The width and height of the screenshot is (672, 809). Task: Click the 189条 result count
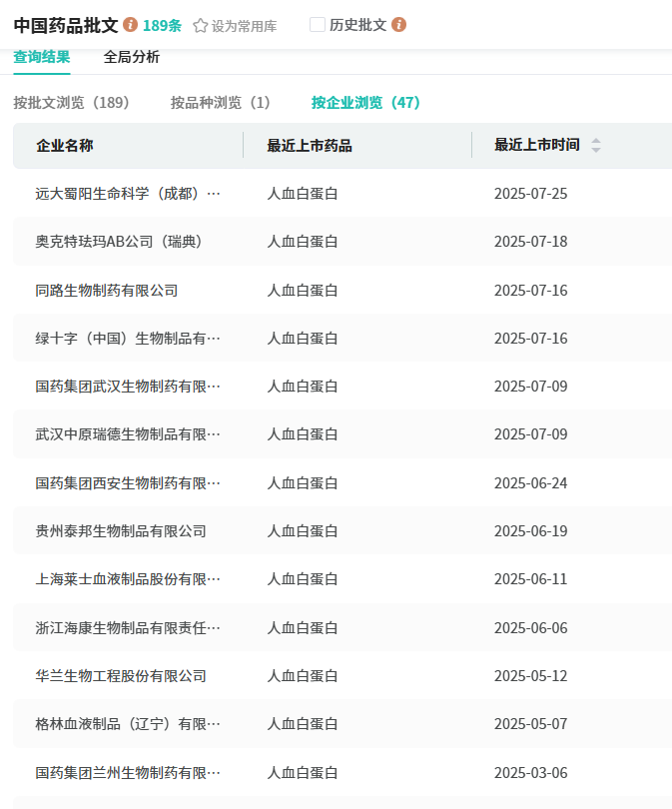162,26
